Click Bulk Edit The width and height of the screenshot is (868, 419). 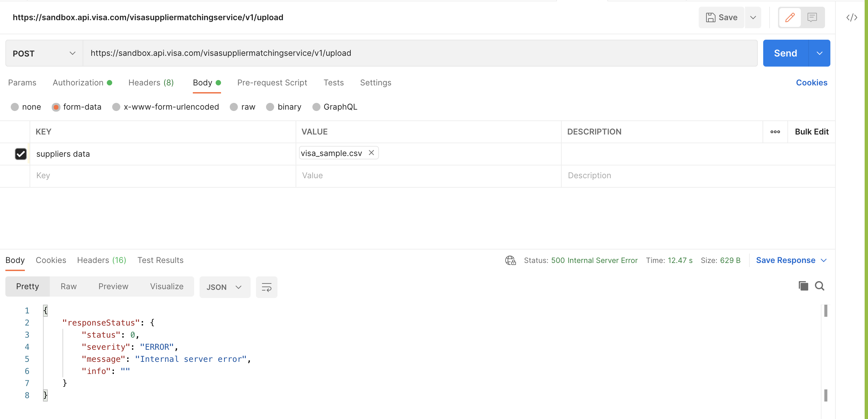[811, 132]
